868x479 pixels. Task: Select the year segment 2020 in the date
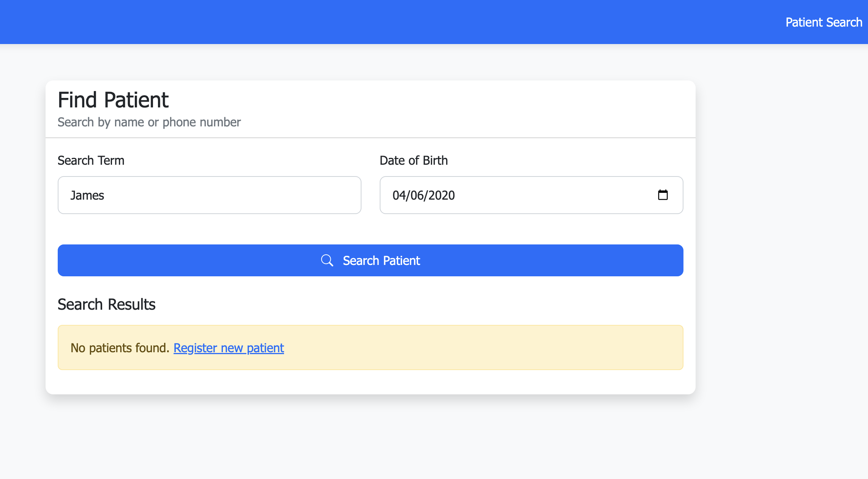coord(442,195)
